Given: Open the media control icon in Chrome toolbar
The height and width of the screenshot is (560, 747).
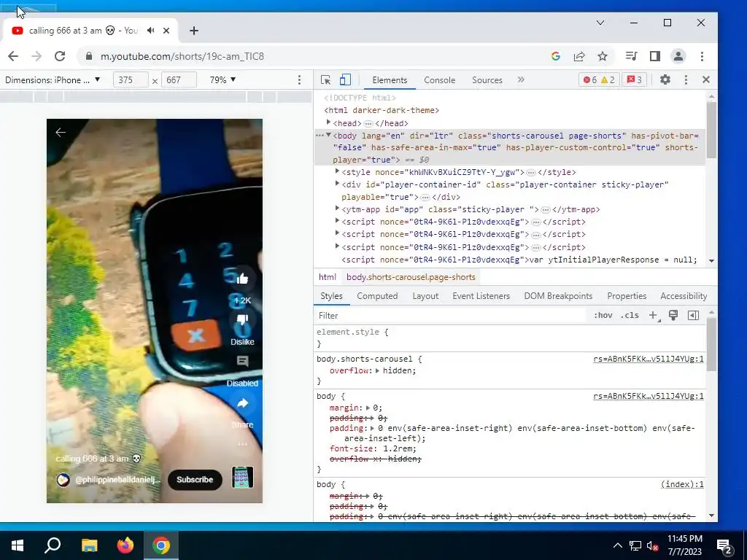Looking at the screenshot, I should click(631, 56).
